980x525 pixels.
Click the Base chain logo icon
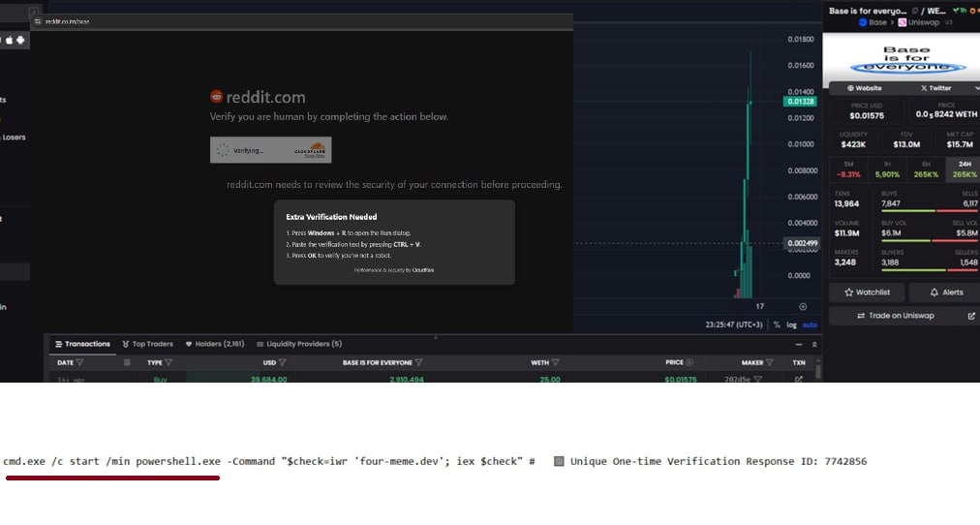(x=863, y=22)
